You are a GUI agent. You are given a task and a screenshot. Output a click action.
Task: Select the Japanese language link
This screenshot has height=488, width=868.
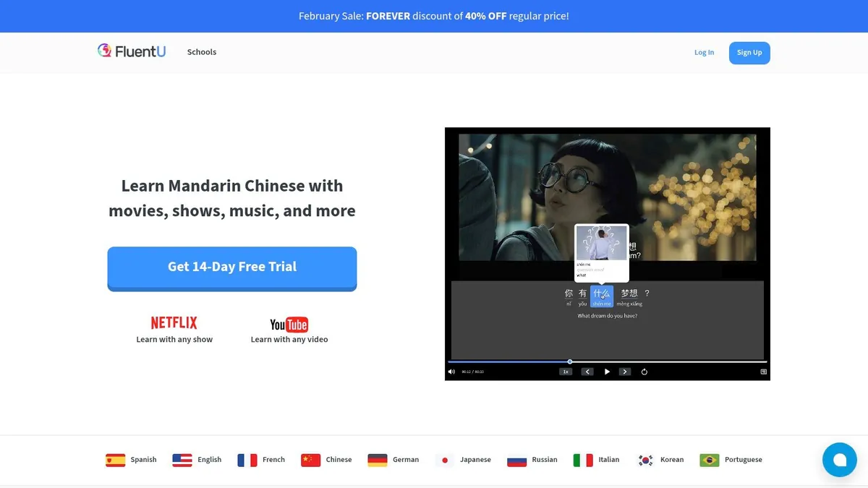pos(475,460)
